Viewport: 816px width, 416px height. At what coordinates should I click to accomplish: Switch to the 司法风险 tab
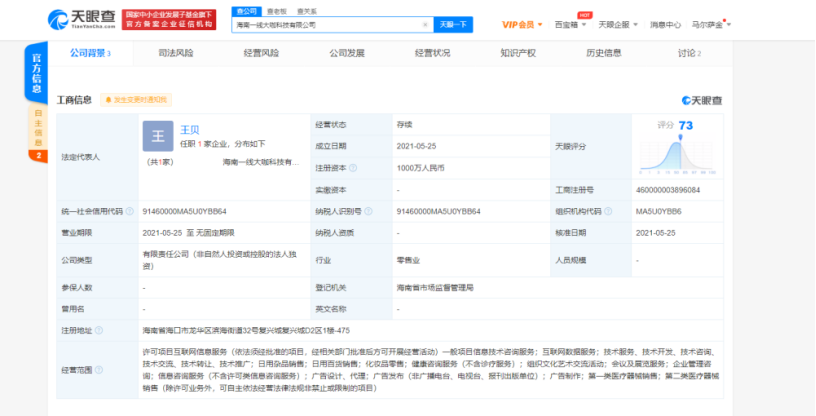point(176,53)
